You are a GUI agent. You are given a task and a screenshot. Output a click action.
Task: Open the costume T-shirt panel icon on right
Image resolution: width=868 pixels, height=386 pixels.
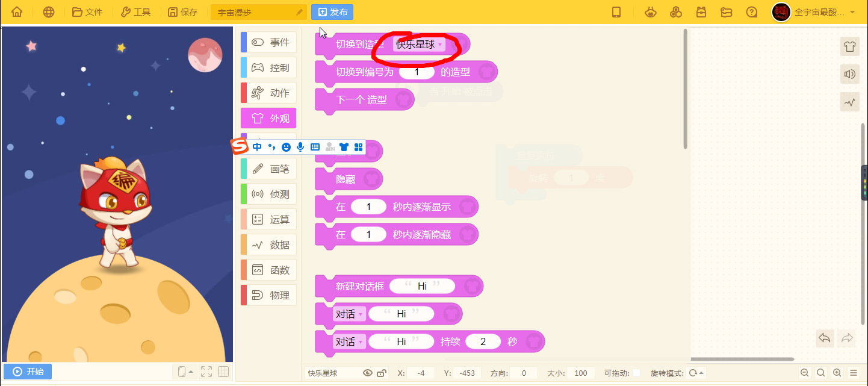(x=849, y=46)
